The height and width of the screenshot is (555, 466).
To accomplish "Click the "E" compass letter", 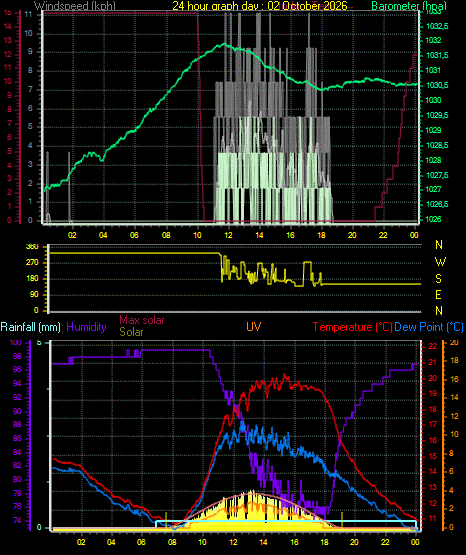I will click(438, 294).
